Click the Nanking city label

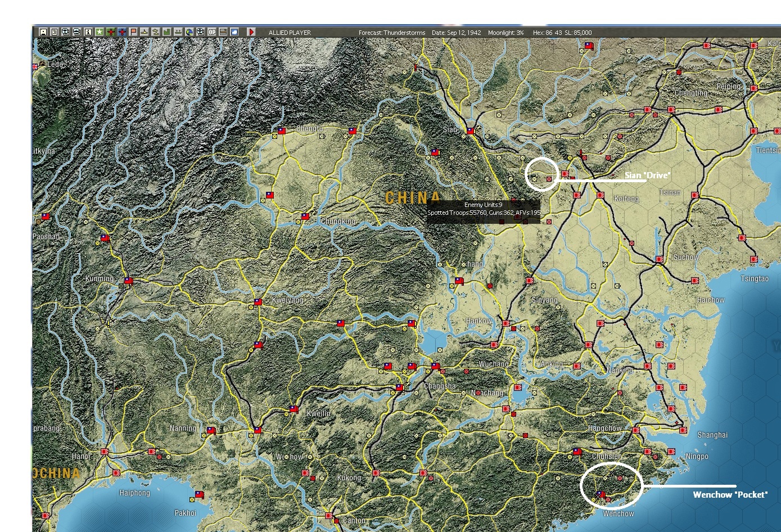tap(620, 371)
